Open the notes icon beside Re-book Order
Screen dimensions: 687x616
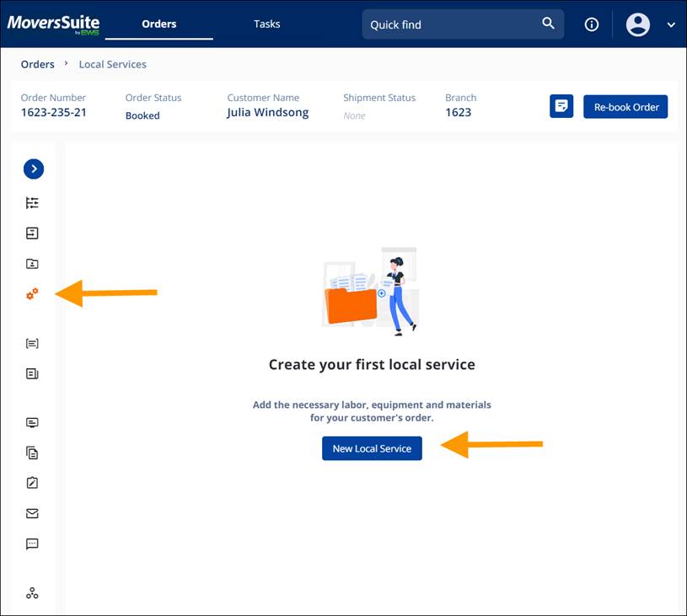click(561, 106)
